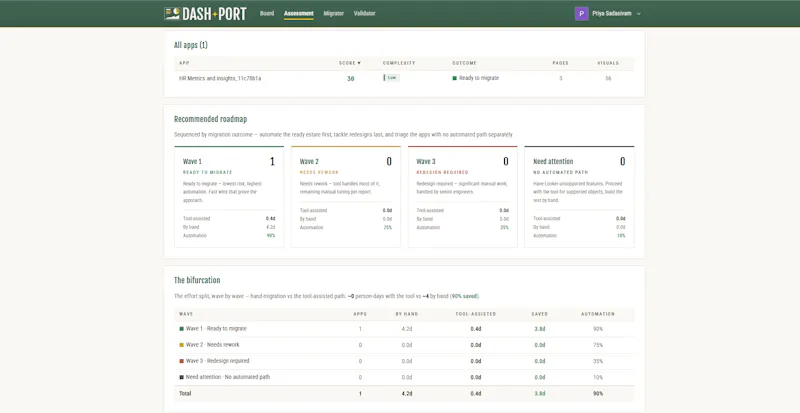Click the Visuals column header
The image size is (800, 413).
(608, 63)
